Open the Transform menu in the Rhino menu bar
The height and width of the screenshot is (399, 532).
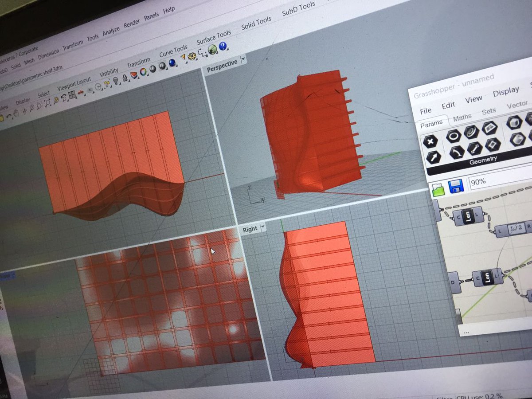(73, 45)
